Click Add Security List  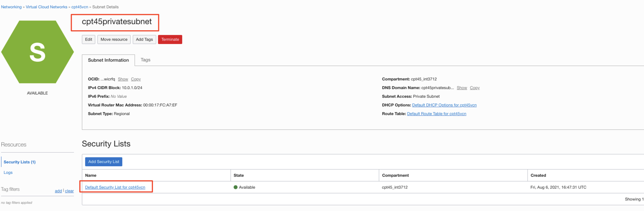pos(103,162)
